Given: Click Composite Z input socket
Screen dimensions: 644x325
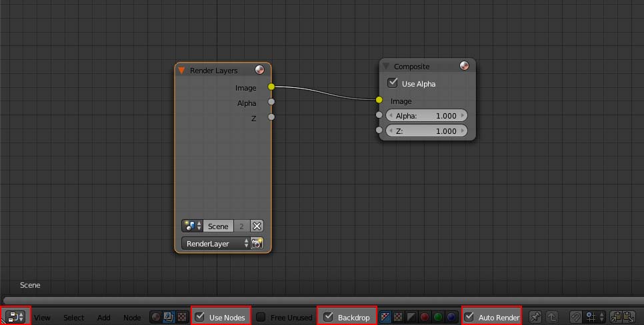Looking at the screenshot, I should coord(379,130).
